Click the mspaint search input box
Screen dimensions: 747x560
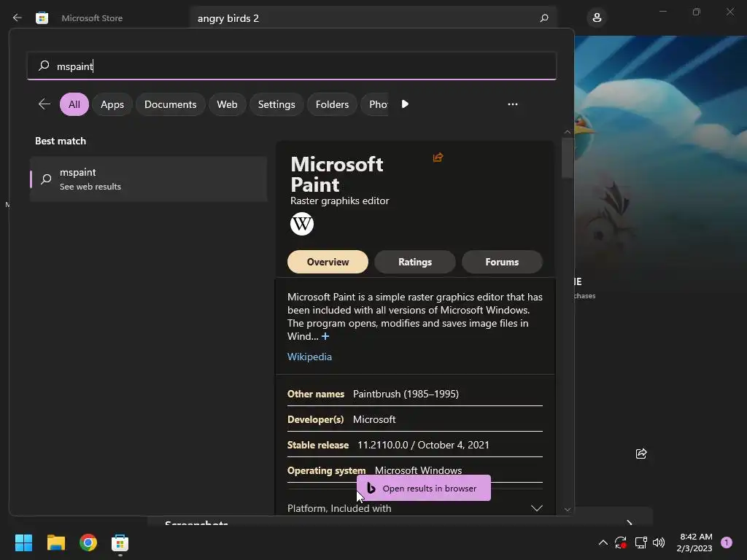(x=292, y=66)
